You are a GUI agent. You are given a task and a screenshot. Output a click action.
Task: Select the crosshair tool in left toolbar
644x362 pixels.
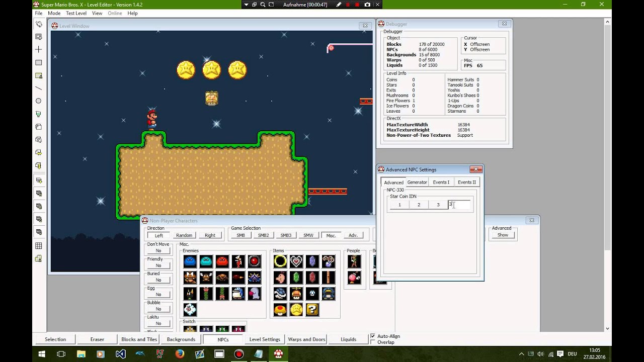39,50
